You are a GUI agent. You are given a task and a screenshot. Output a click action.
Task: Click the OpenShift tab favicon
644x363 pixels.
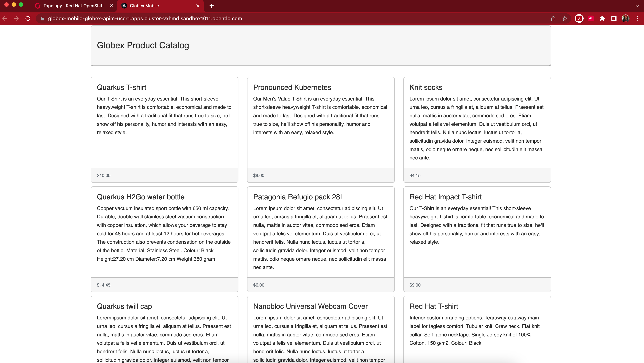point(38,6)
